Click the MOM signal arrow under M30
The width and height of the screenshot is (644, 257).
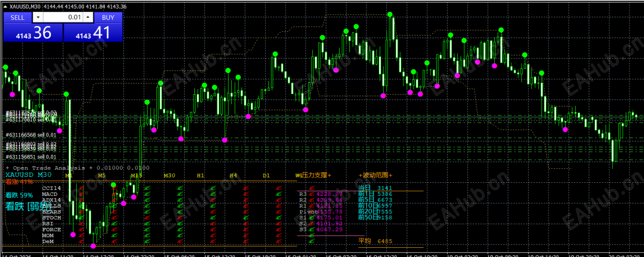click(179, 235)
